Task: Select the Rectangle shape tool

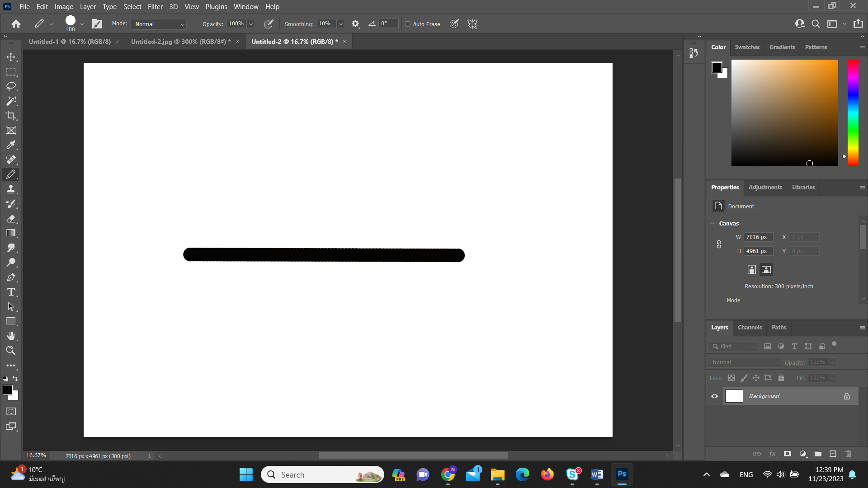Action: pos(11,321)
